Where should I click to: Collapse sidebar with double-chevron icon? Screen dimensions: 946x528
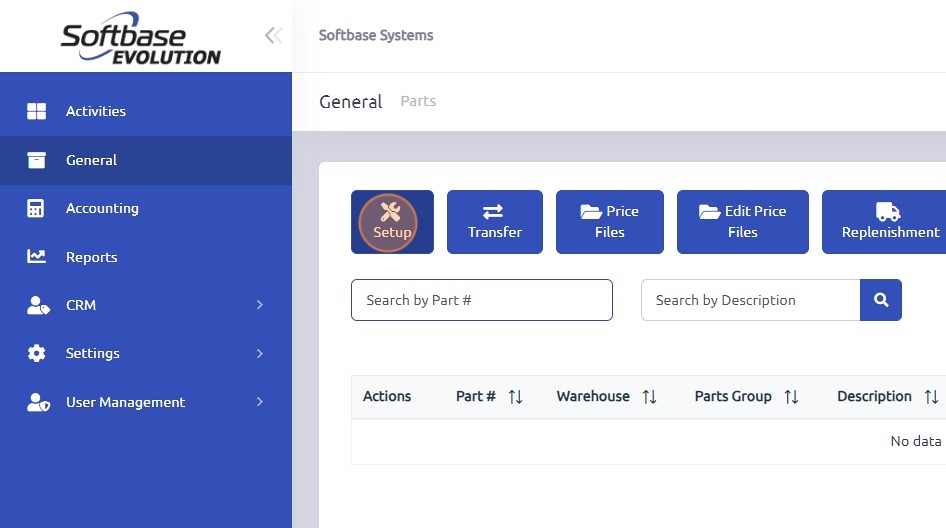pos(273,36)
